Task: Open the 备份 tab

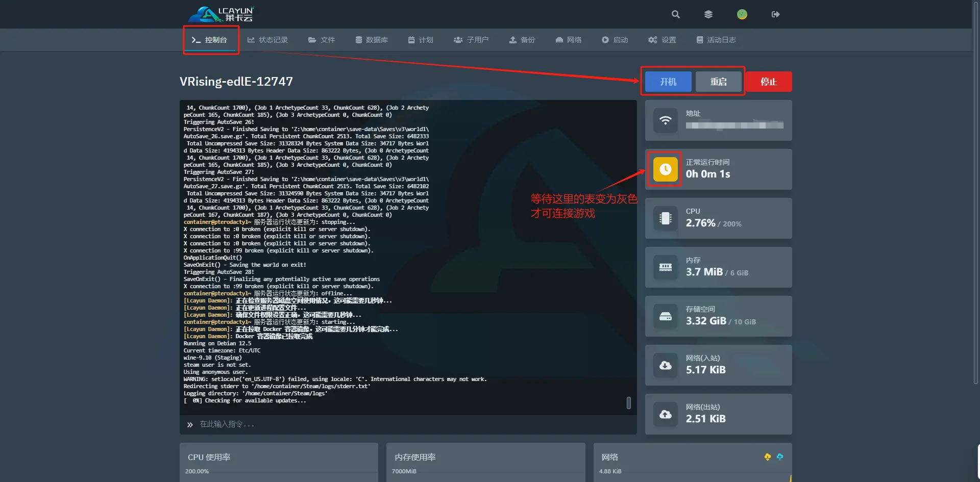Action: point(522,40)
